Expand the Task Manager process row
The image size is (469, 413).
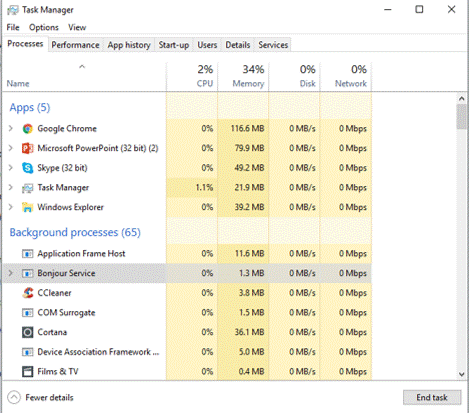11,187
